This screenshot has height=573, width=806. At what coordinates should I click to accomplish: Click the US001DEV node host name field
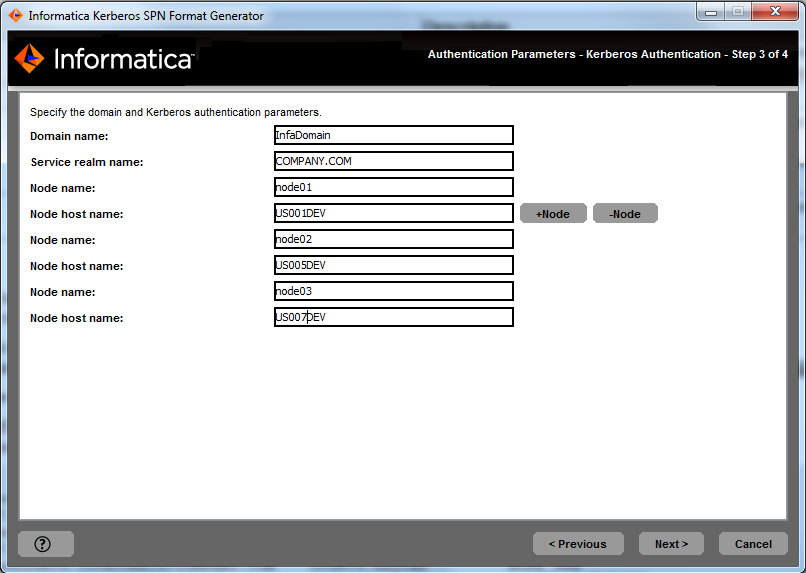click(394, 213)
